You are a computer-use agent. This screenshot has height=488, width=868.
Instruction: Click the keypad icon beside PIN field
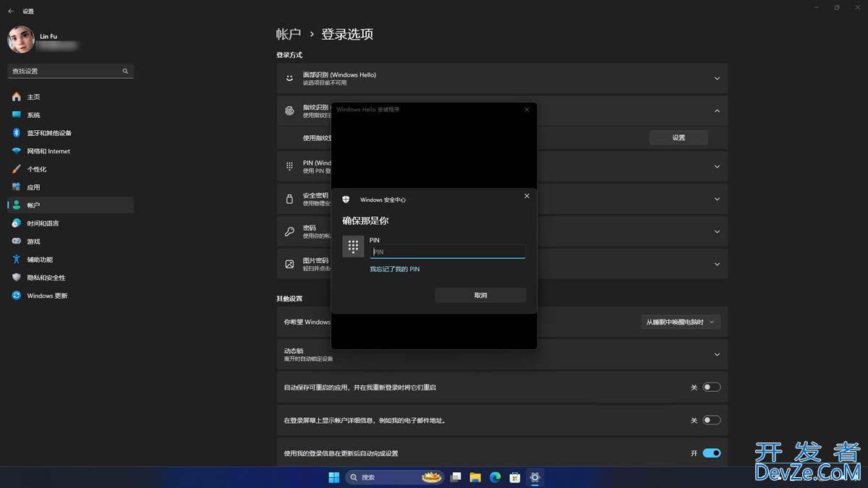[x=353, y=247]
